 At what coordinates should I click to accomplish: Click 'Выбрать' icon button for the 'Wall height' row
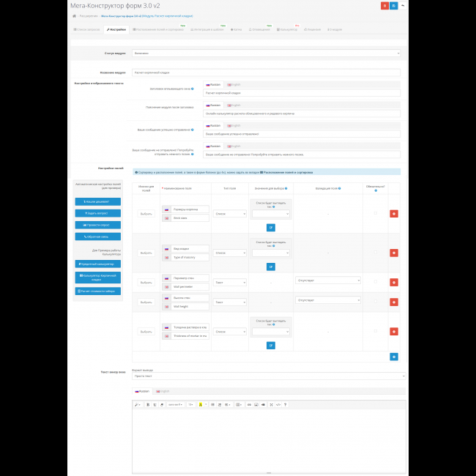[146, 302]
